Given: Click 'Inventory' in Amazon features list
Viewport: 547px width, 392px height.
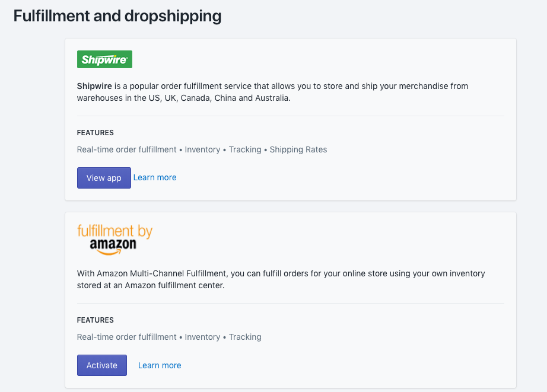Looking at the screenshot, I should [202, 337].
